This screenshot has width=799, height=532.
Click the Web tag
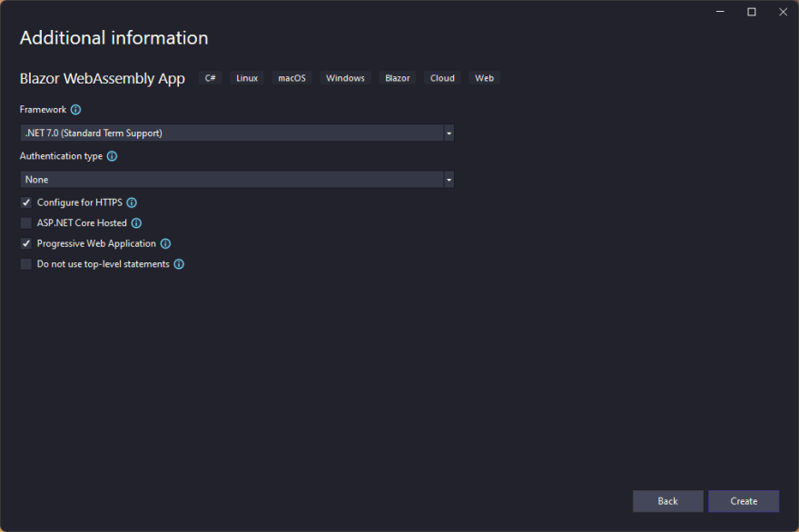pos(484,78)
